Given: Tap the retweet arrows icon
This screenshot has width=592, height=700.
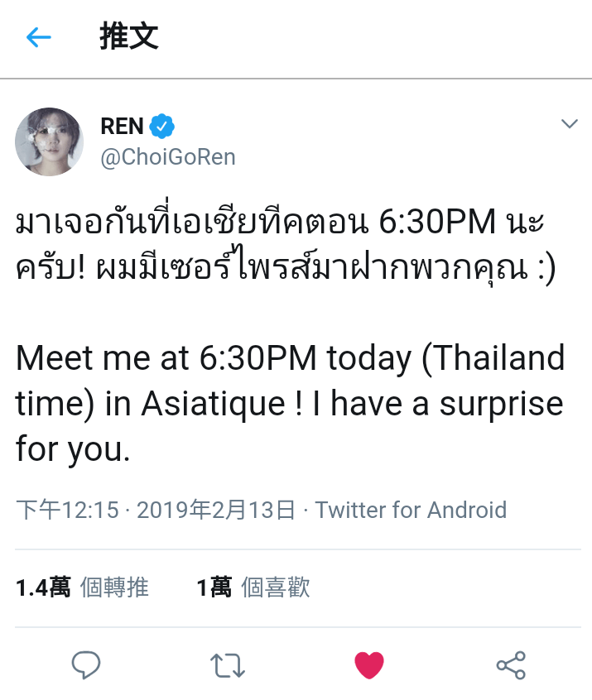Looking at the screenshot, I should [228, 665].
